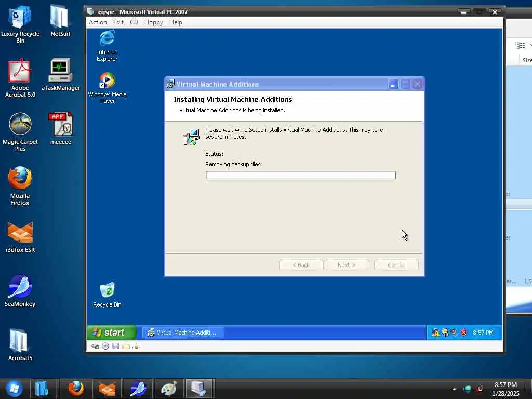Open the CD menu
The height and width of the screenshot is (399, 532).
click(x=134, y=22)
